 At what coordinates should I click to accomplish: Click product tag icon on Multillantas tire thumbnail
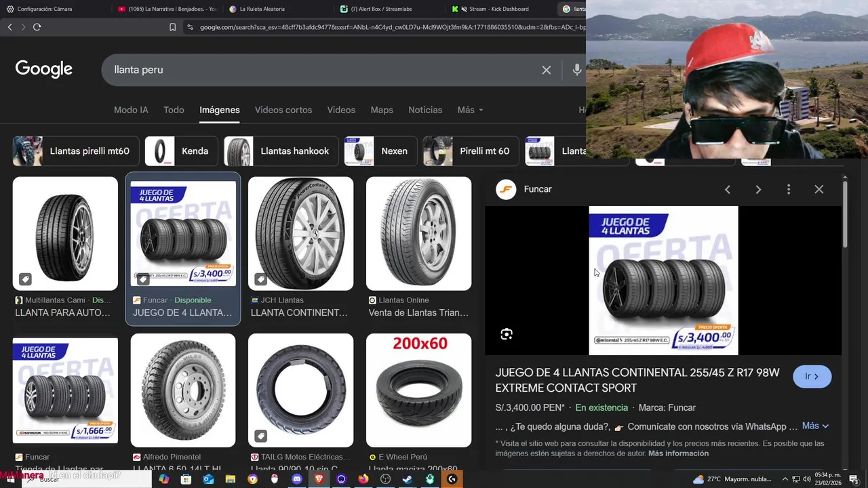click(x=25, y=279)
